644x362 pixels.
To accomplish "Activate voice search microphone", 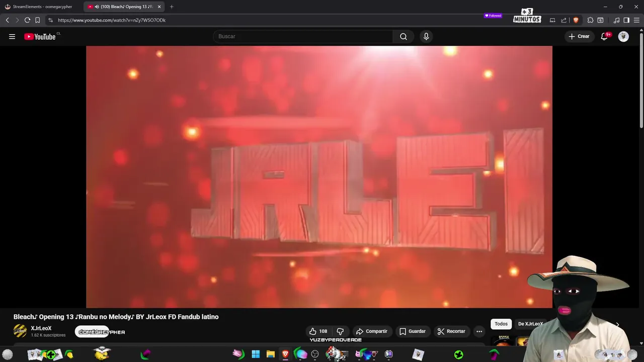I will (426, 36).
